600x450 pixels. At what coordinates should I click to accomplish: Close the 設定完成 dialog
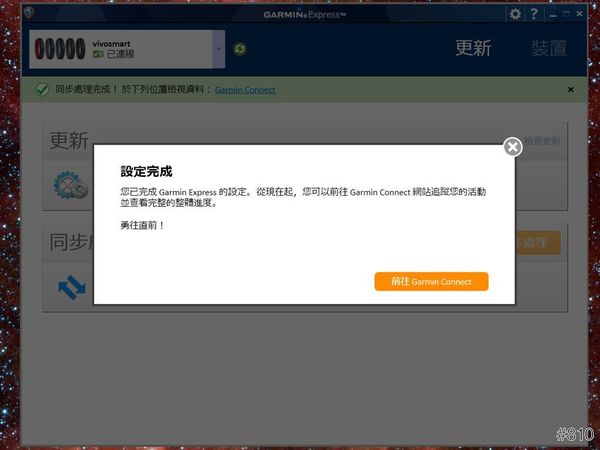coord(513,147)
